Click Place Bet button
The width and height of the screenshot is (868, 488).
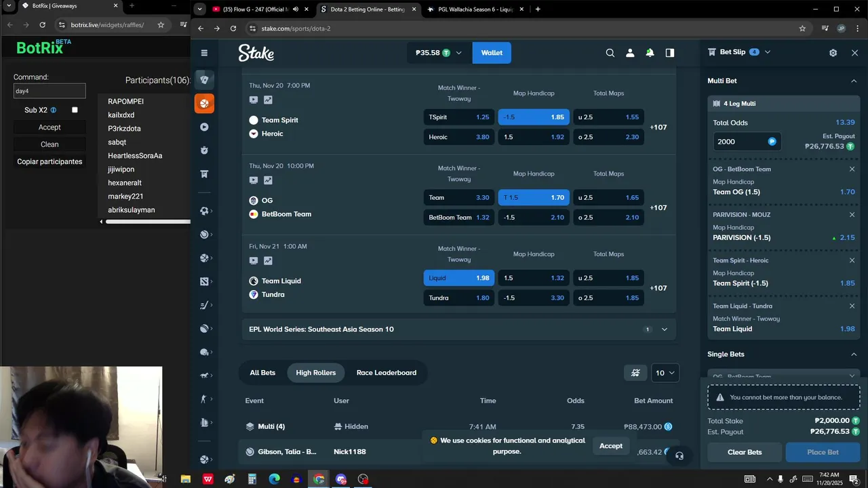click(x=823, y=452)
